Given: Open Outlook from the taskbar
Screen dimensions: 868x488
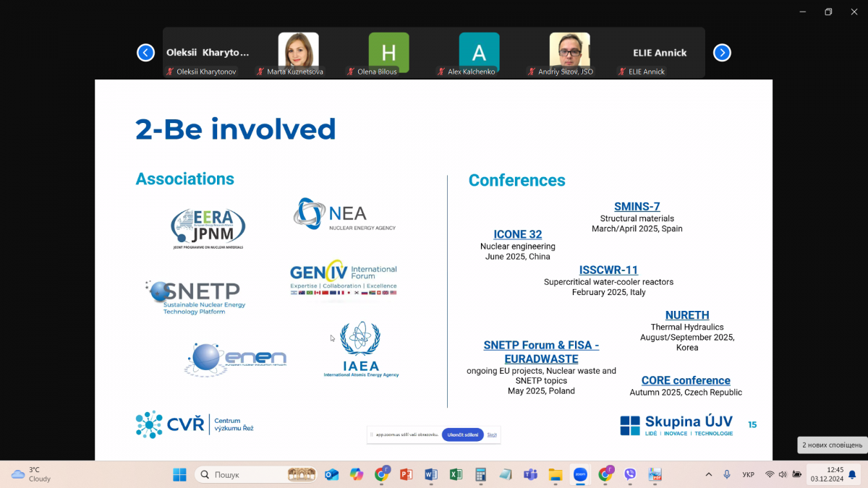Looking at the screenshot, I should pos(331,475).
